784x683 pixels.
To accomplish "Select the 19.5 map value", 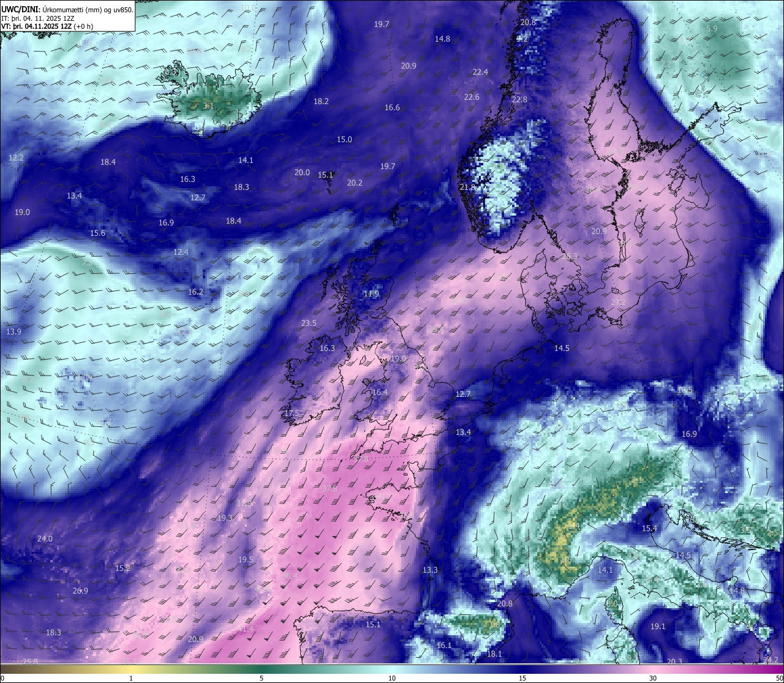I will click(x=246, y=560).
